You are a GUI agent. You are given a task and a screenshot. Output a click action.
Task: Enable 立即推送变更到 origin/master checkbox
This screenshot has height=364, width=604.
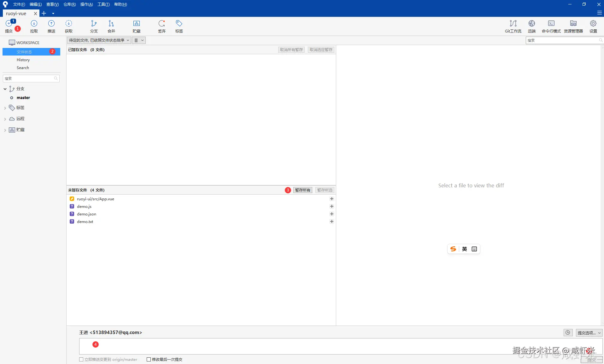pyautogui.click(x=81, y=359)
